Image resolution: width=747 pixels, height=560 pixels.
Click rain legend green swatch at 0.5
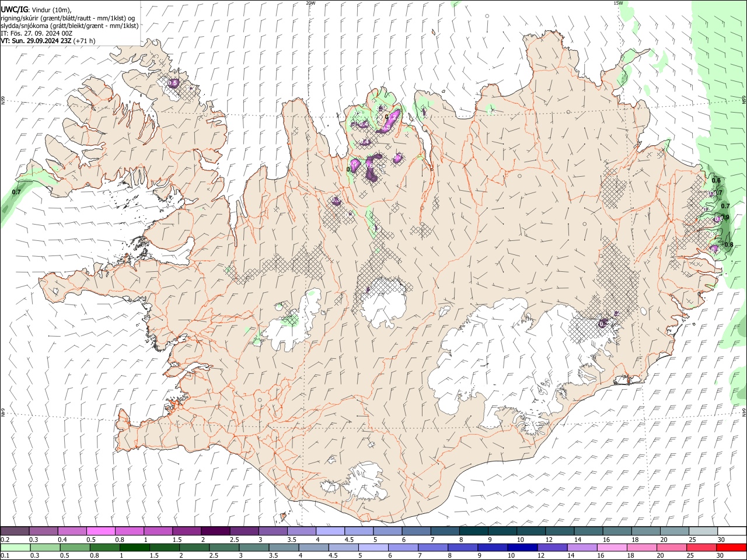[75, 547]
